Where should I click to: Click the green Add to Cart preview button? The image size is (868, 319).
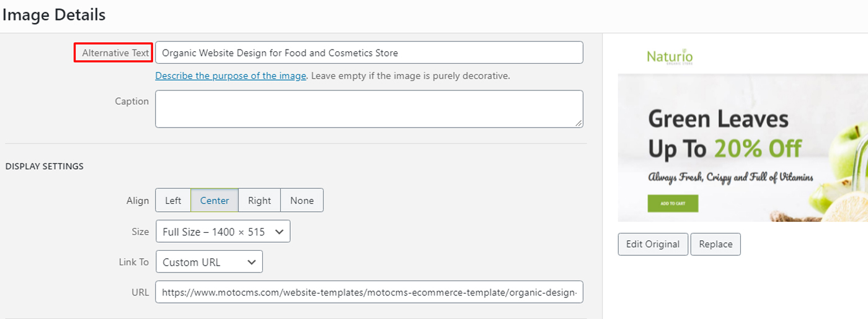click(673, 203)
